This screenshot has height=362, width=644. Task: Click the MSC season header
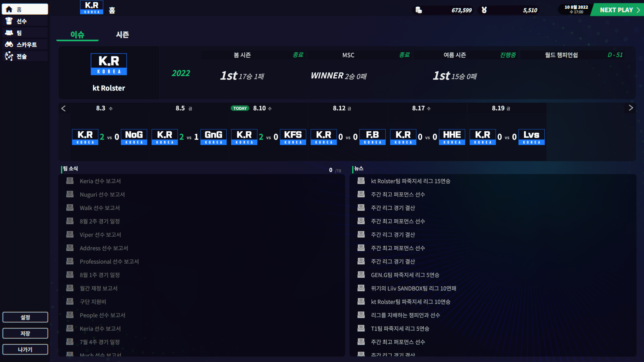tap(348, 55)
